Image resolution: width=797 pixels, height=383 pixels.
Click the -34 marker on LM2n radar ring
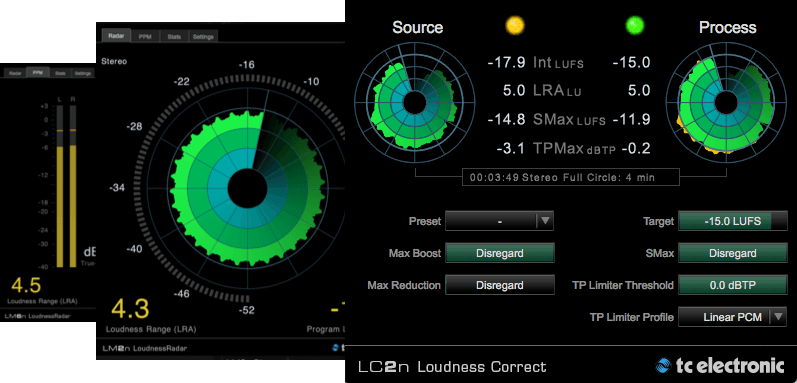click(x=117, y=188)
